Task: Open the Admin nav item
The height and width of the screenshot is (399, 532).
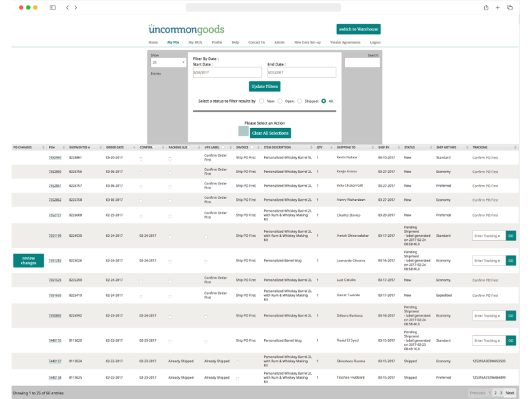Action: (279, 43)
